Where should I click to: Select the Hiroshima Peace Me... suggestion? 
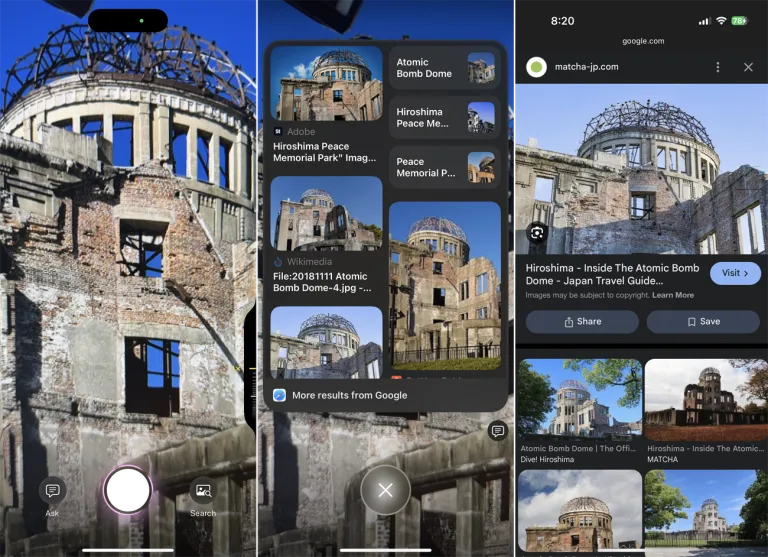click(x=445, y=118)
